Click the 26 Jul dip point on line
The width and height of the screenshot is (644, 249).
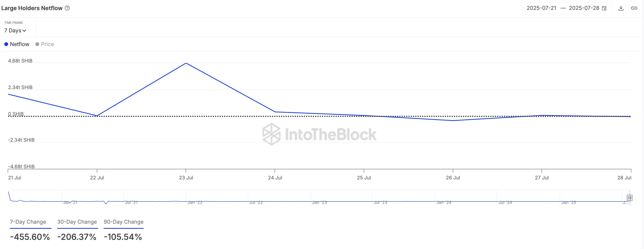point(453,120)
